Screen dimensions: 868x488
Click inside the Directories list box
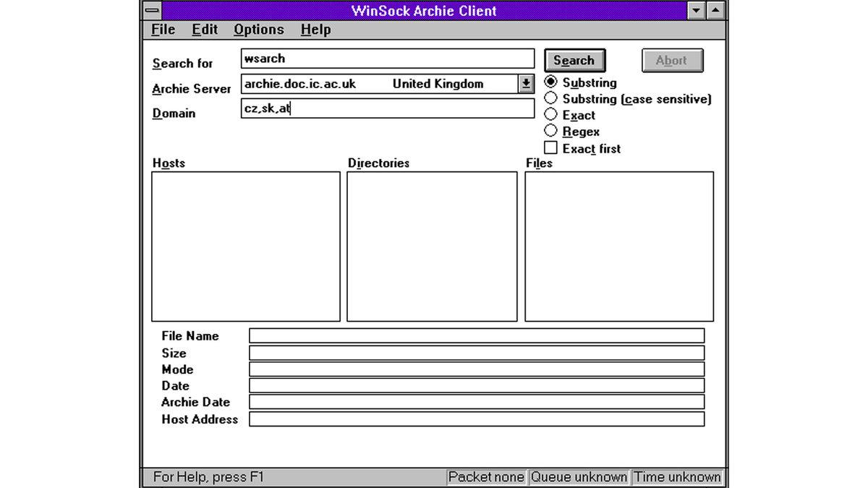[x=432, y=246]
